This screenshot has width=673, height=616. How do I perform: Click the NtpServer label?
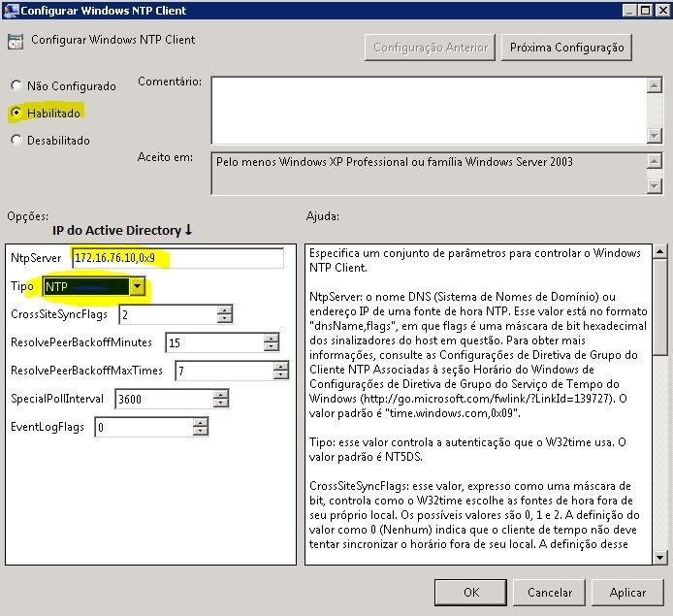click(36, 258)
